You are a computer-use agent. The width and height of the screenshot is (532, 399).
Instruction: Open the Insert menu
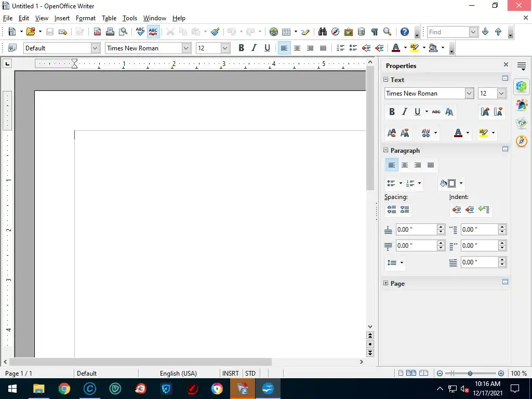click(62, 18)
